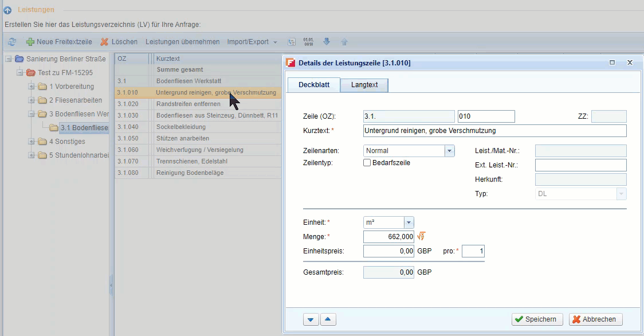Screen dimensions: 644x336
Task: Open the Import/Export dropdown menu
Action: click(x=252, y=42)
